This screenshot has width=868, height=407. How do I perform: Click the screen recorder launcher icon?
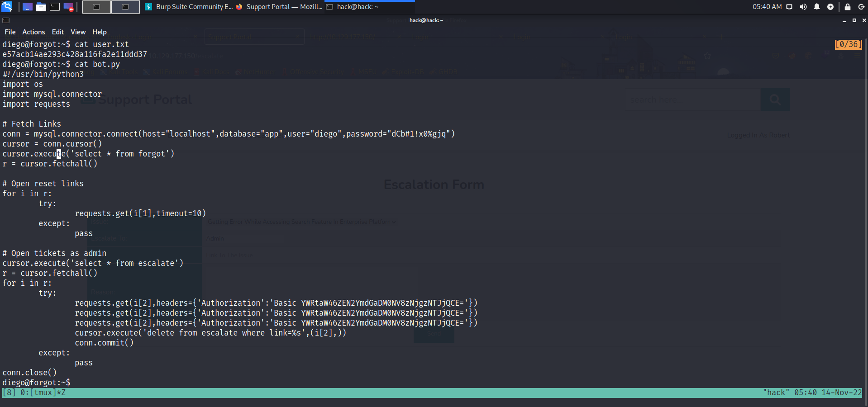pyautogui.click(x=68, y=7)
